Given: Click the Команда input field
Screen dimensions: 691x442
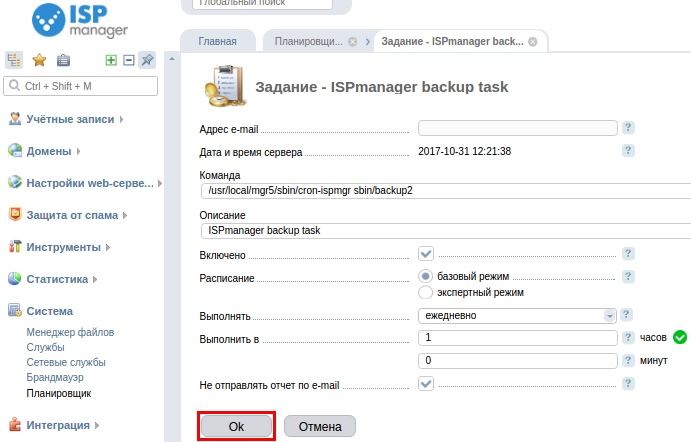Looking at the screenshot, I should [446, 191].
